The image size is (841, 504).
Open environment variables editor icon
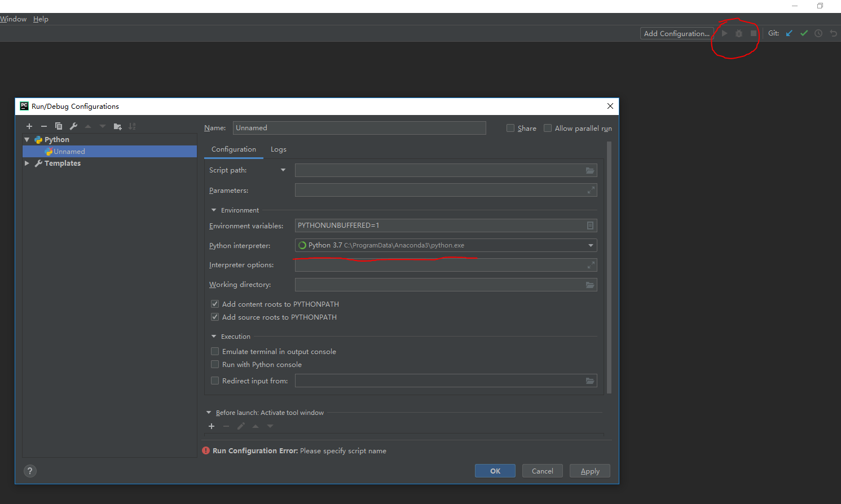(590, 226)
